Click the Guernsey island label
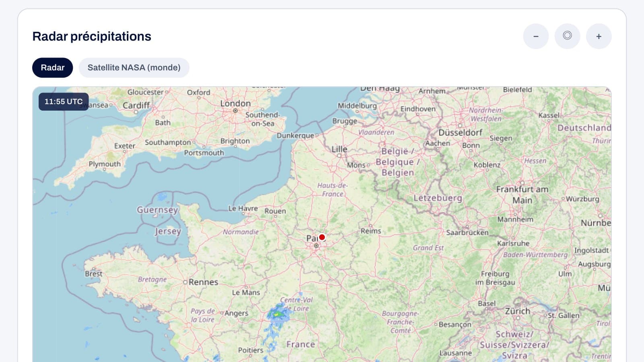Screen dimensions: 644x362 pos(157,210)
